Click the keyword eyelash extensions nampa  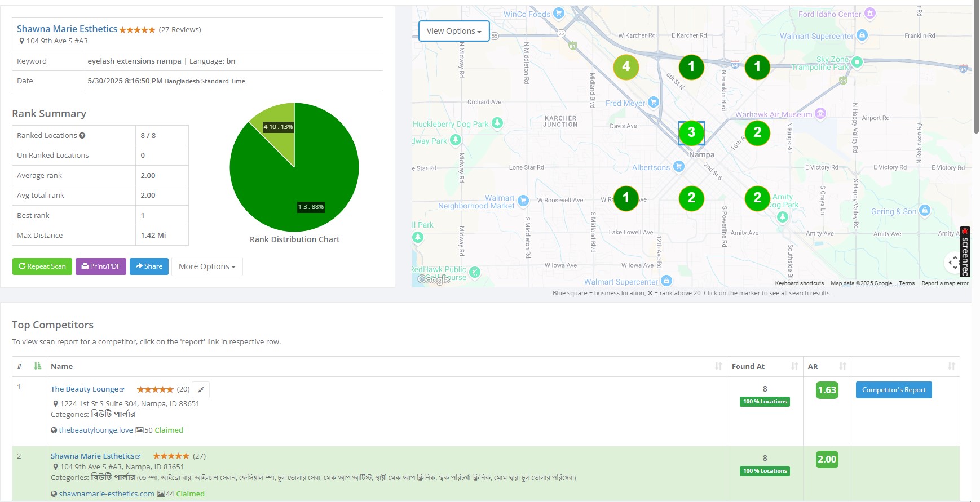click(134, 61)
